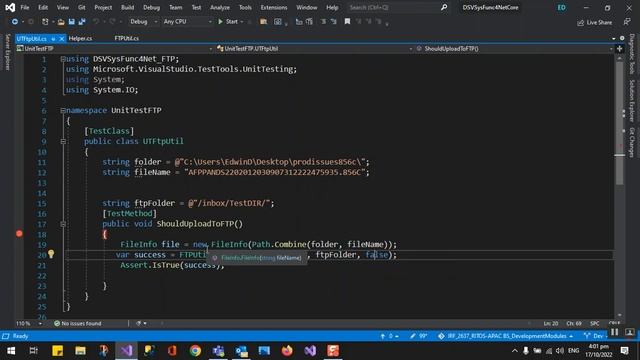Screen dimensions: 640x360
Task: Click the pending changes pencil indicator
Action: click(x=419, y=336)
